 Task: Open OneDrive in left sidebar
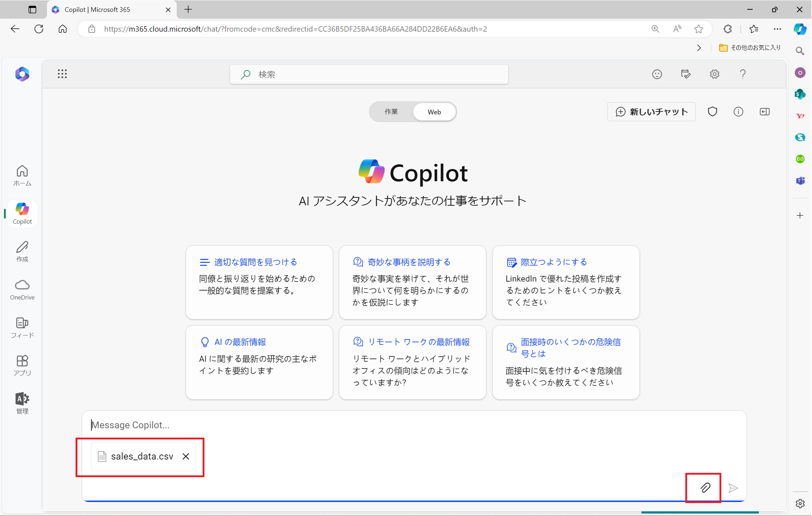pyautogui.click(x=22, y=289)
